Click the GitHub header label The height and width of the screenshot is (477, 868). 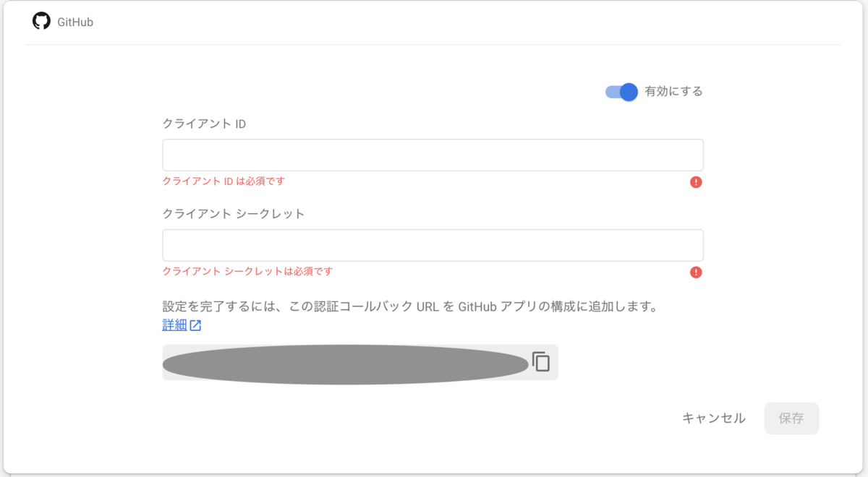pos(76,22)
